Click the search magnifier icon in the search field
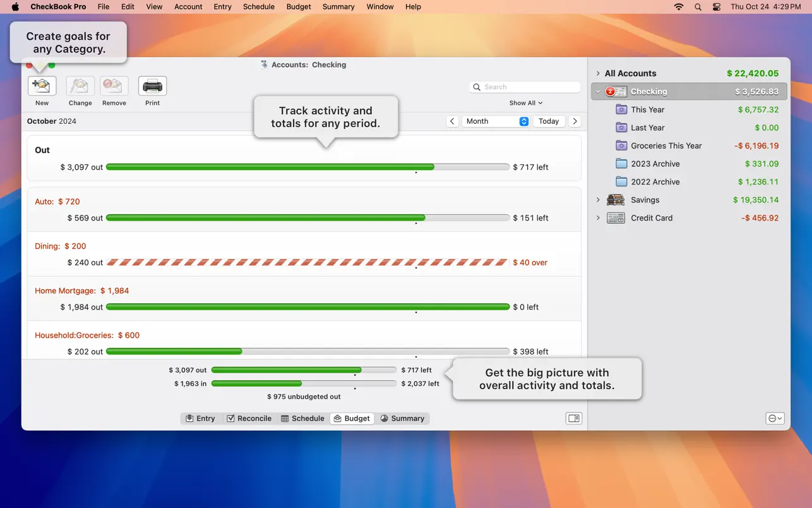 (477, 87)
